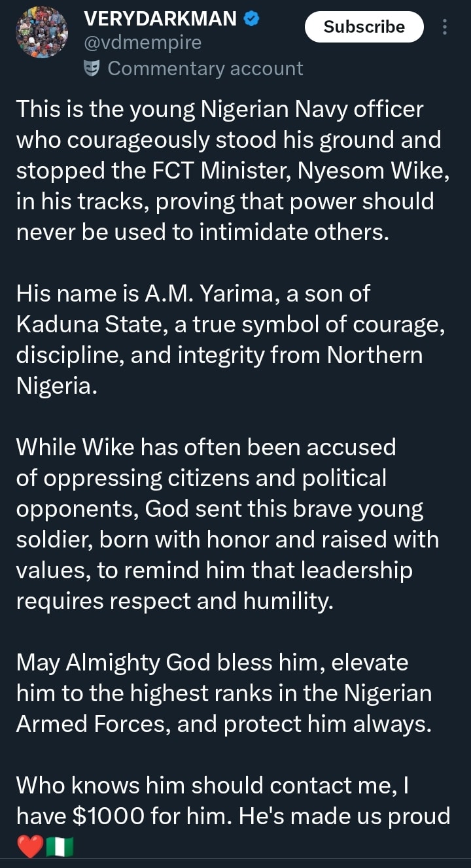Viewport: 471px width, 868px height.
Task: Open the VERYDARKMAN profile picture
Action: [42, 32]
